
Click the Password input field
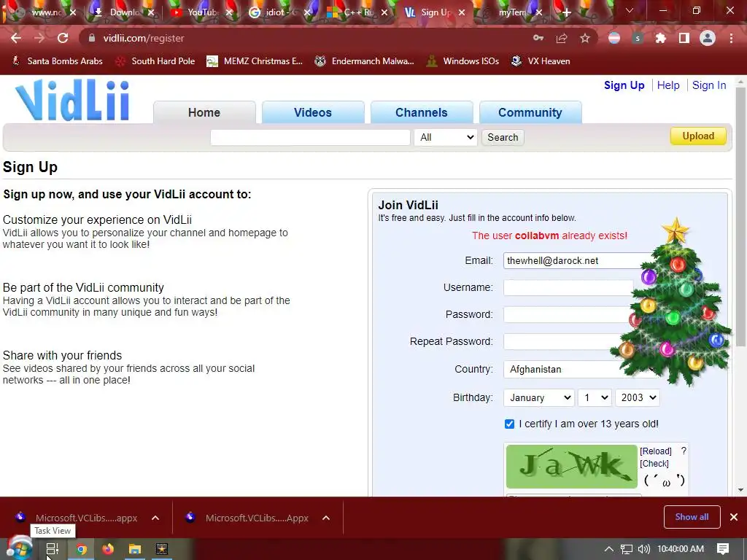pyautogui.click(x=567, y=314)
